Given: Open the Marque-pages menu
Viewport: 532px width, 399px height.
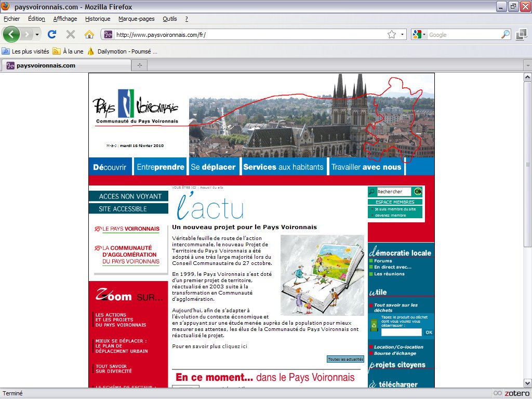Looking at the screenshot, I should coord(136,19).
